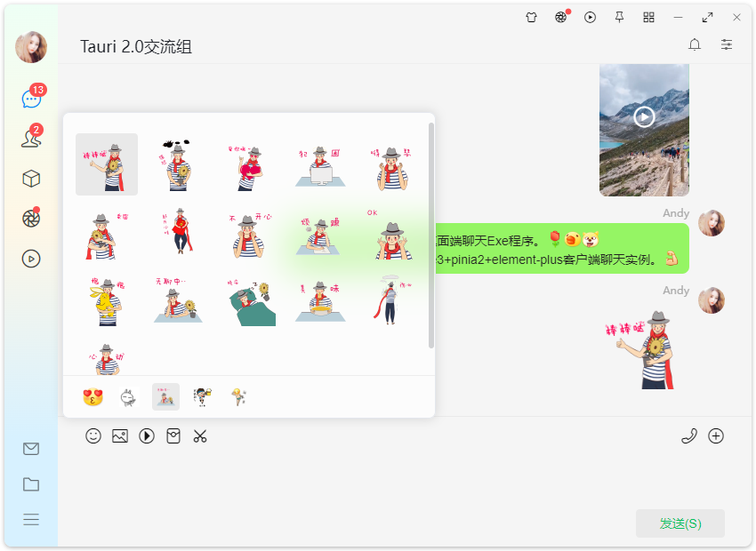Image resolution: width=756 pixels, height=551 pixels.
Task: Pin the window on top
Action: coord(620,18)
